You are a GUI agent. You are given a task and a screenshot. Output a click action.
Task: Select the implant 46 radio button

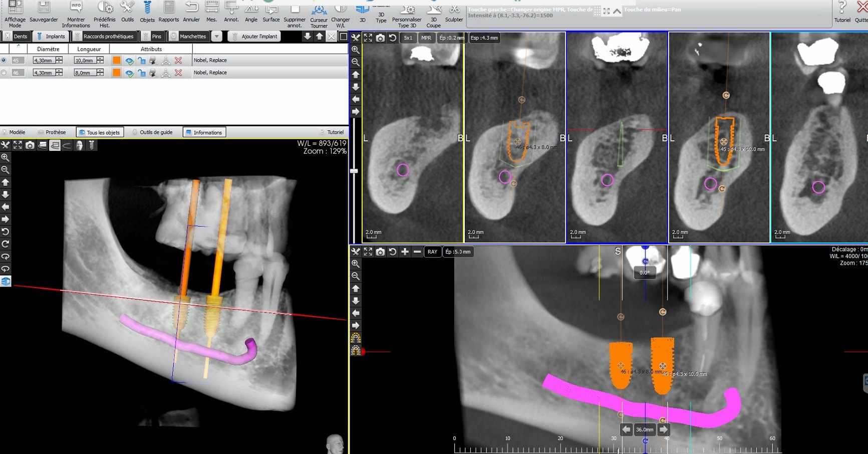click(4, 73)
